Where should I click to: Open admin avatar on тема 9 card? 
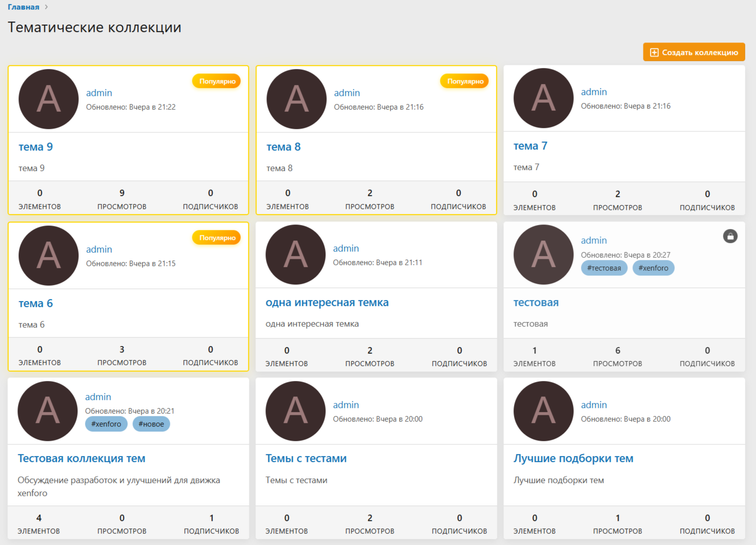tap(48, 99)
